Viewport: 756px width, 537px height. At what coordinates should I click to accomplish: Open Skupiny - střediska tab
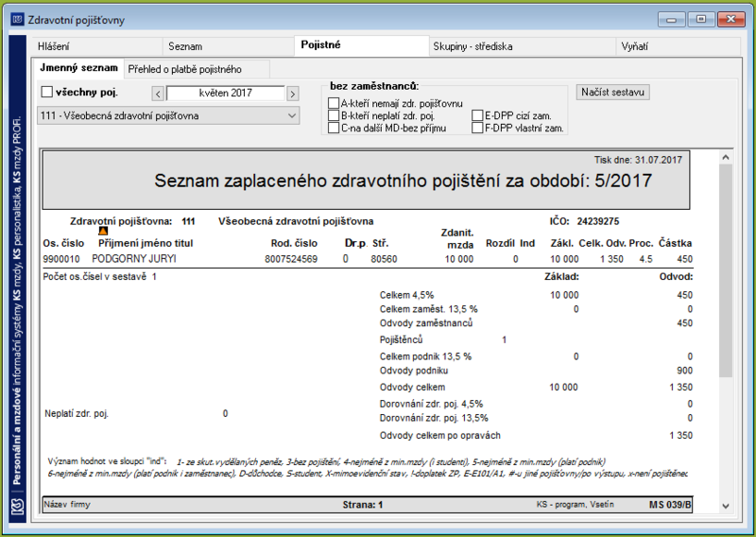click(523, 46)
